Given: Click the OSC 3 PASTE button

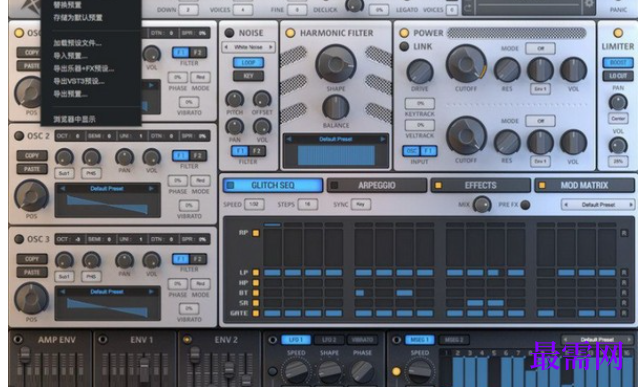Looking at the screenshot, I should 32,272.
